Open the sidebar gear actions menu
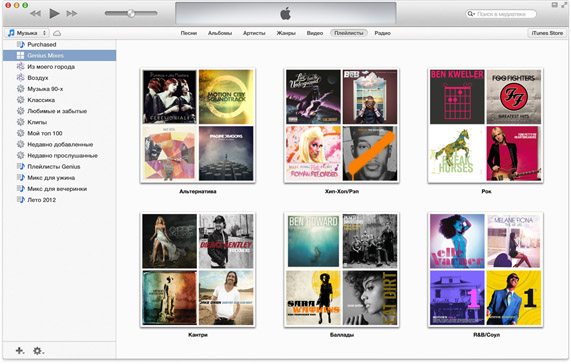The image size is (571, 364). click(38, 351)
